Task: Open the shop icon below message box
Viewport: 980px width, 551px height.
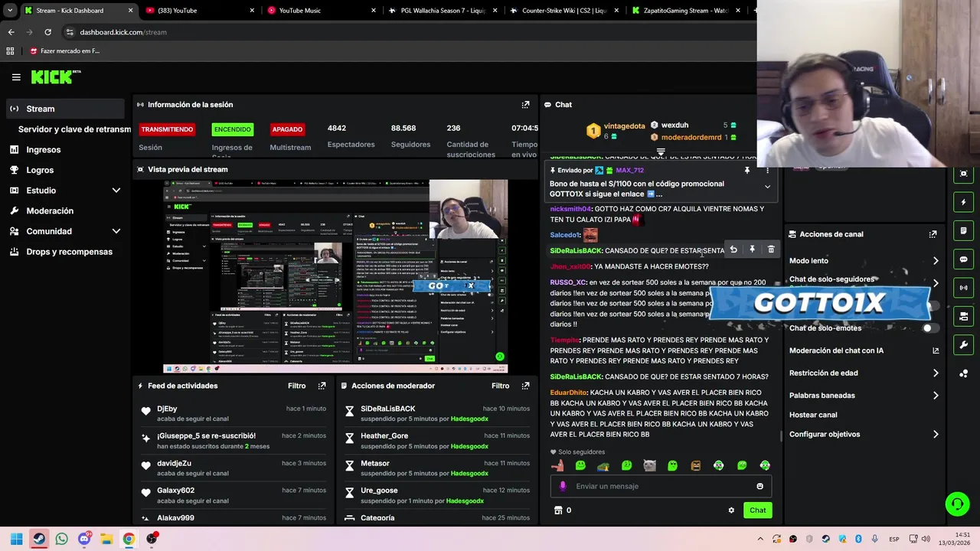Action: tap(558, 510)
